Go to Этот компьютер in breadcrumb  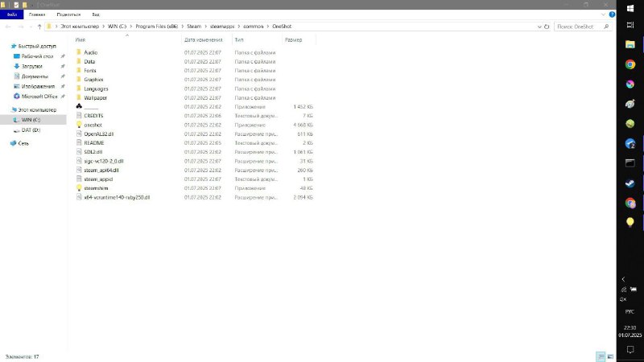point(80,27)
